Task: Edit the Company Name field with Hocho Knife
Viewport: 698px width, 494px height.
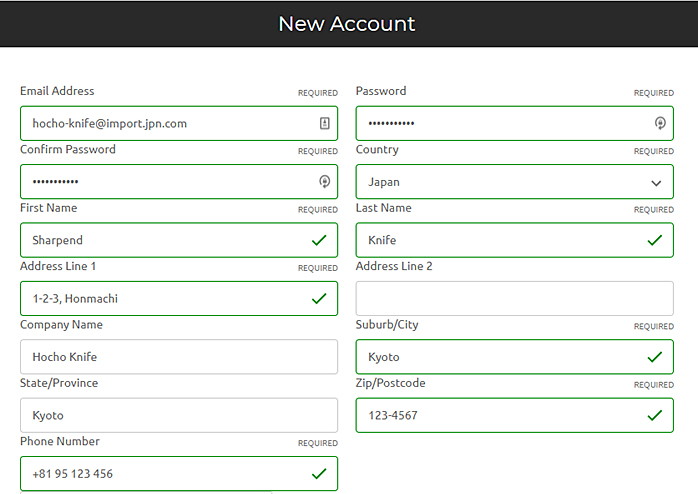Action: (178, 357)
